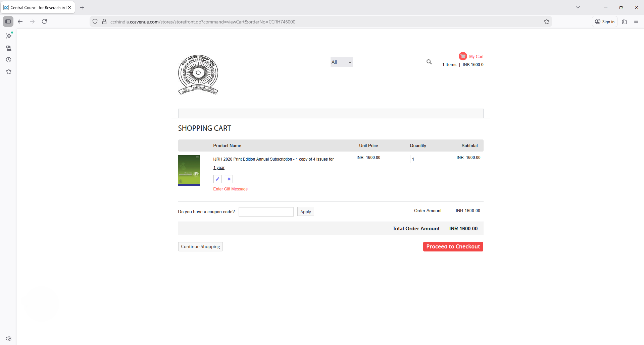644x345 pixels.
Task: Remove the IJRH subscription using the X icon
Action: 229,179
